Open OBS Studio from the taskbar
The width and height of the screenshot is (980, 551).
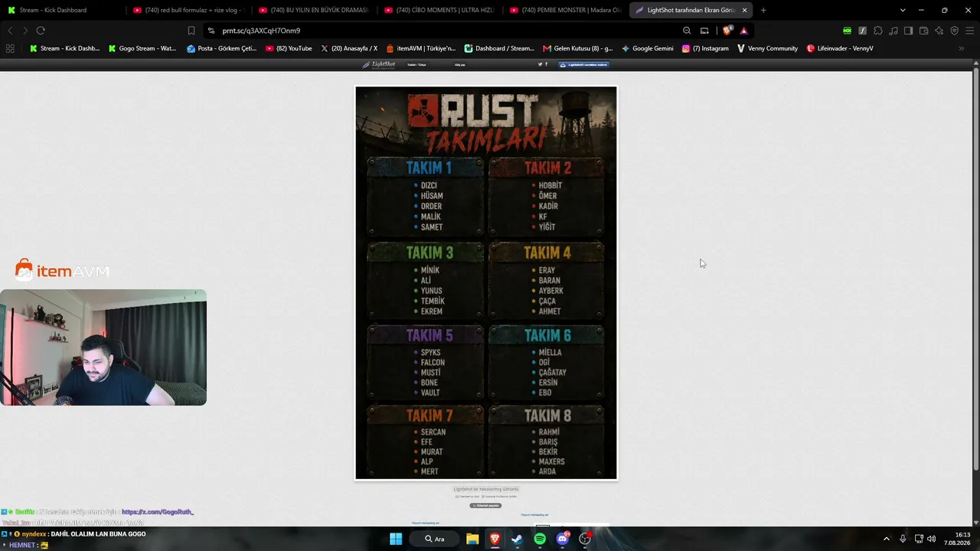point(585,539)
